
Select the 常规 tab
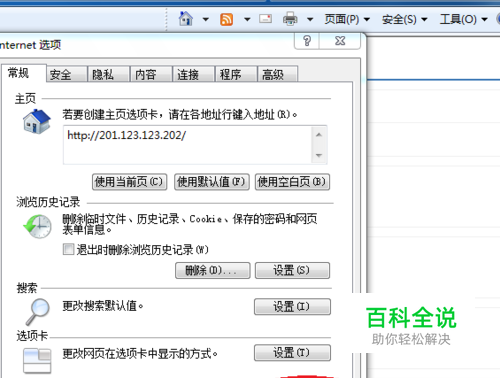23,73
